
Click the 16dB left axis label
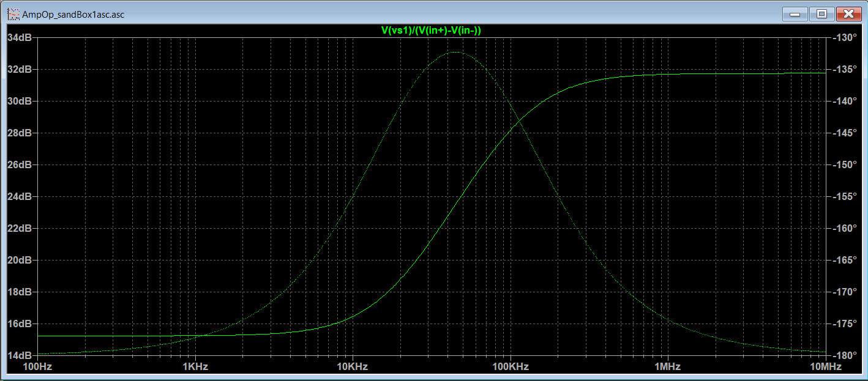[x=20, y=324]
